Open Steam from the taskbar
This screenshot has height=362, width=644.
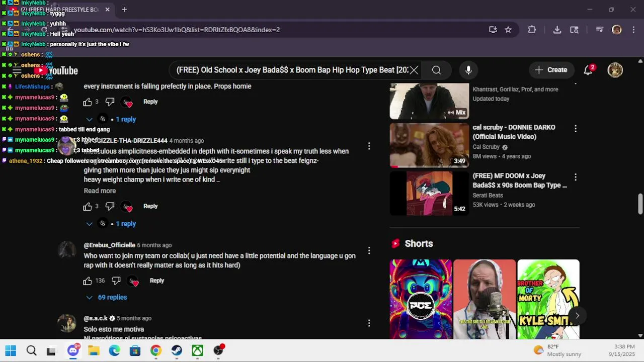tap(177, 350)
